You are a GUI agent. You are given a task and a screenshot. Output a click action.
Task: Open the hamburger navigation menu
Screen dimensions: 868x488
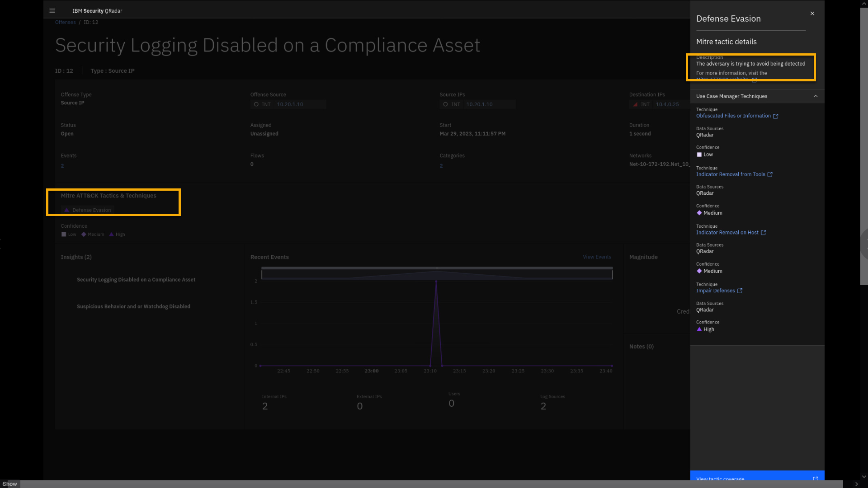(52, 10)
